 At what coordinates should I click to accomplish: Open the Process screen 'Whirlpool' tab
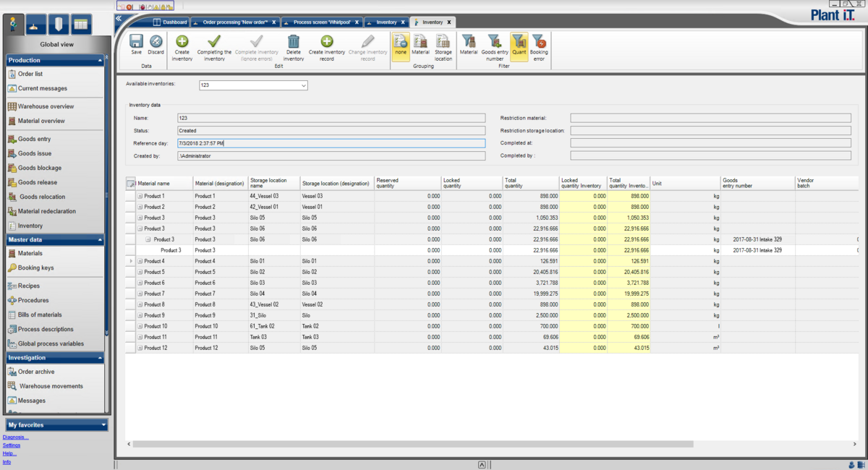click(x=322, y=22)
